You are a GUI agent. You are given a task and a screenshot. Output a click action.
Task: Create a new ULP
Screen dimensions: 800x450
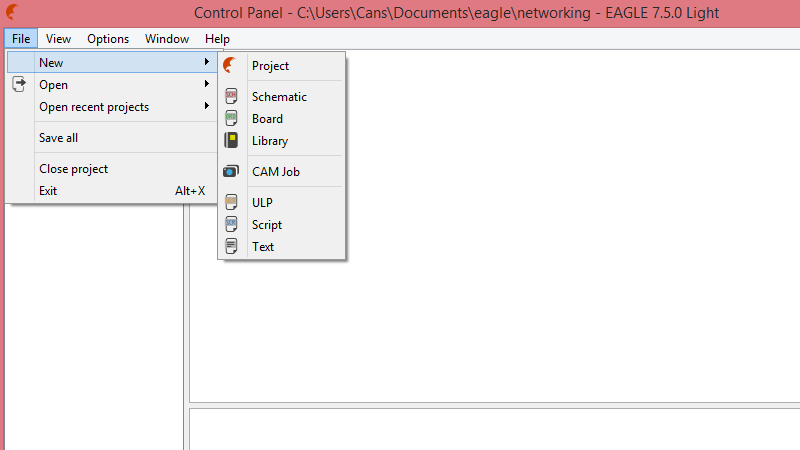pyautogui.click(x=282, y=203)
